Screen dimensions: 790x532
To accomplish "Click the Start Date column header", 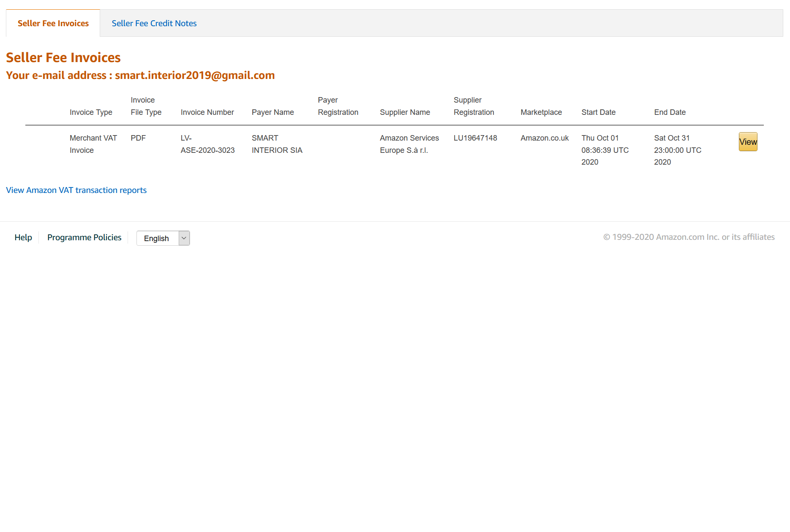I will click(598, 112).
